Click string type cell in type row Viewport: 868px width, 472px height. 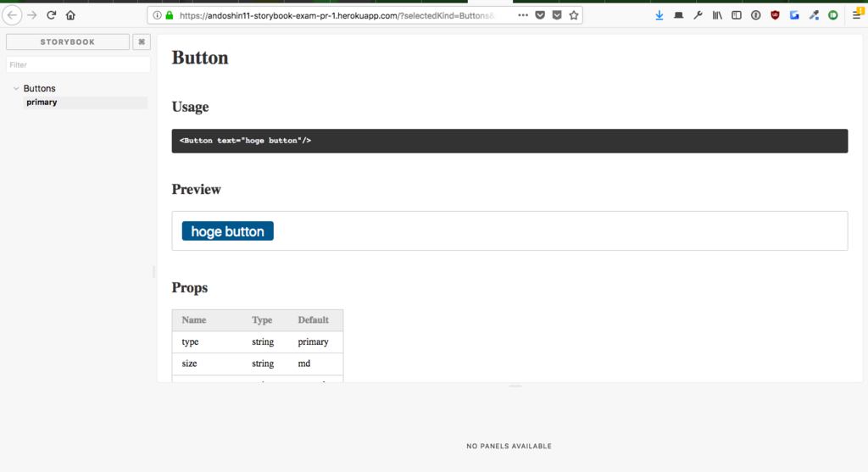tap(263, 342)
